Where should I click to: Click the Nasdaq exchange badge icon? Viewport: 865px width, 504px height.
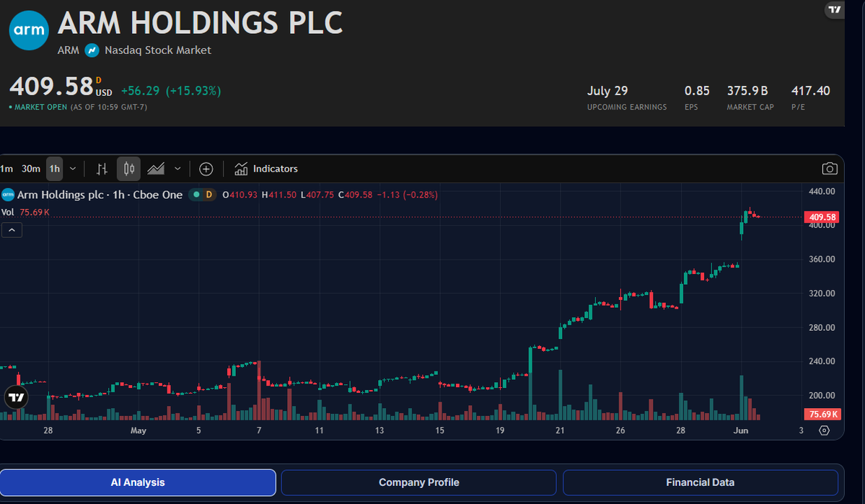point(92,50)
